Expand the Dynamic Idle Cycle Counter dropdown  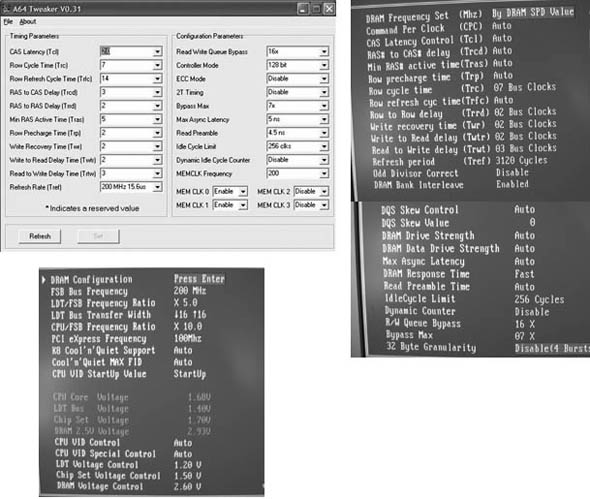[x=324, y=160]
